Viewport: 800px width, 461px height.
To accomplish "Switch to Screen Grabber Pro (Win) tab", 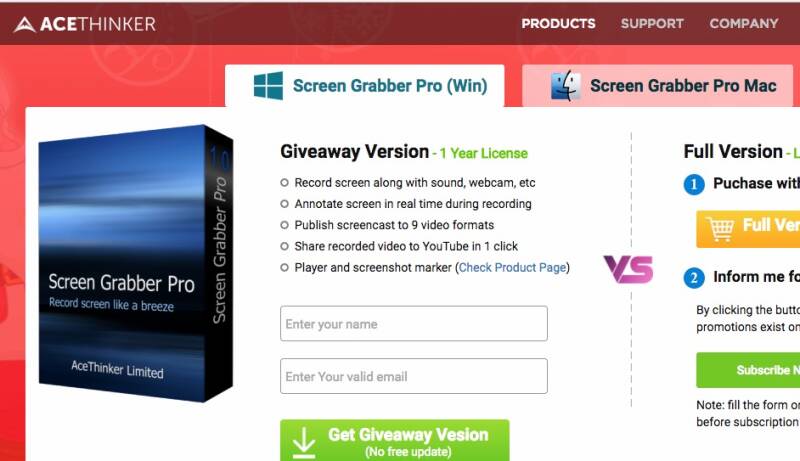I will [x=364, y=86].
